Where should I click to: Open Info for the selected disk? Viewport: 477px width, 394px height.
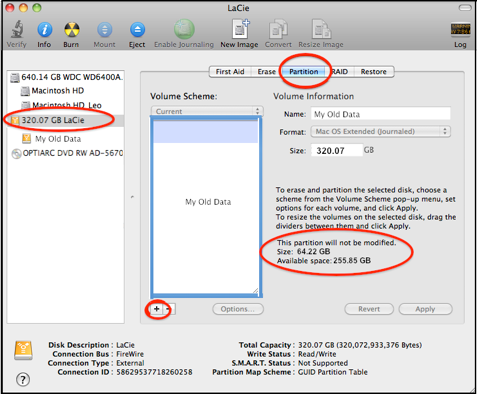click(44, 29)
